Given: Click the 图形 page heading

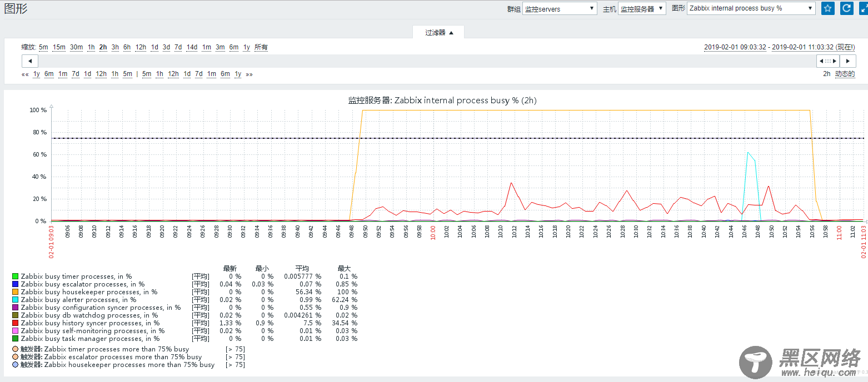Looking at the screenshot, I should click(x=16, y=8).
